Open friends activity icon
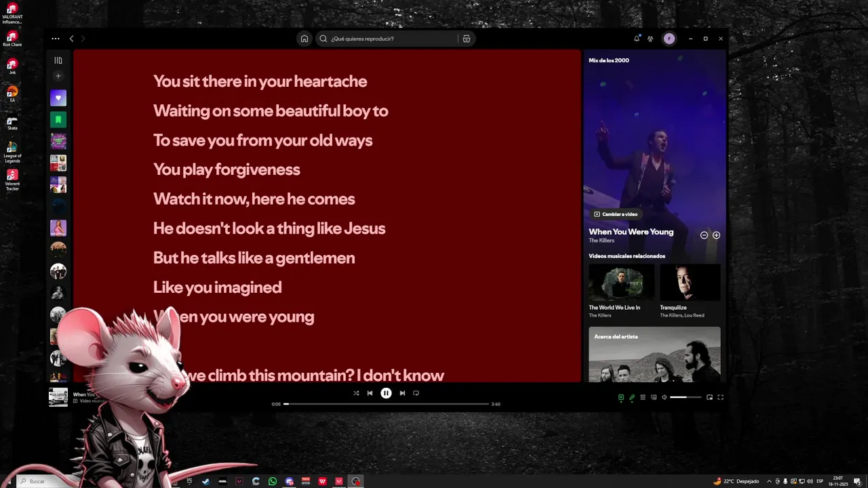 point(650,39)
